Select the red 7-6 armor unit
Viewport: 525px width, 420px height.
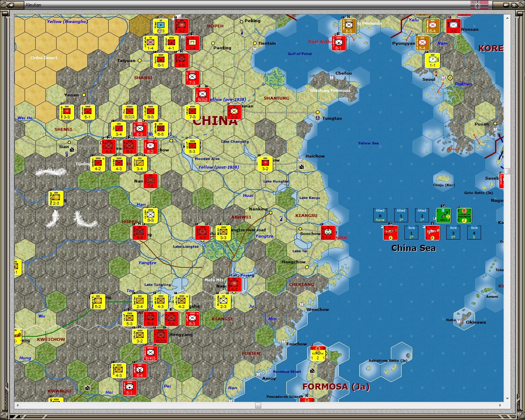point(151,181)
